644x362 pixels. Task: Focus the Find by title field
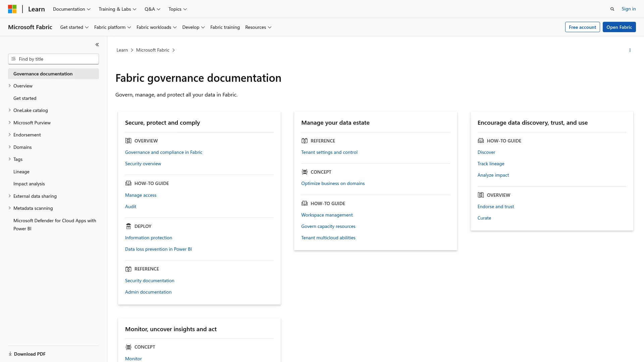pos(53,59)
